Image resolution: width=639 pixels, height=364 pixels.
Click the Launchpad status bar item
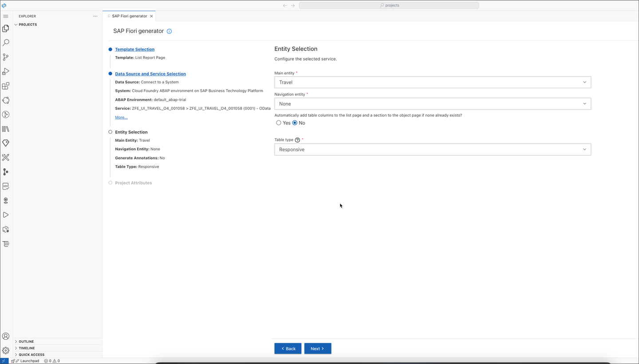(25, 361)
